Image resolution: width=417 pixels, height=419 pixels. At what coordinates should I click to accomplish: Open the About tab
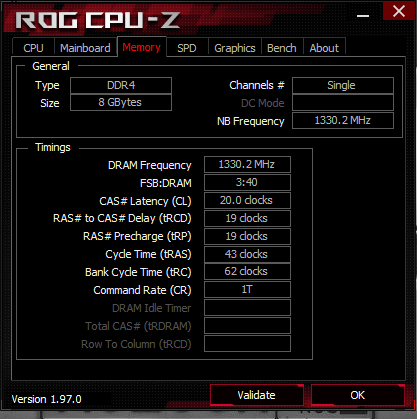[x=324, y=48]
